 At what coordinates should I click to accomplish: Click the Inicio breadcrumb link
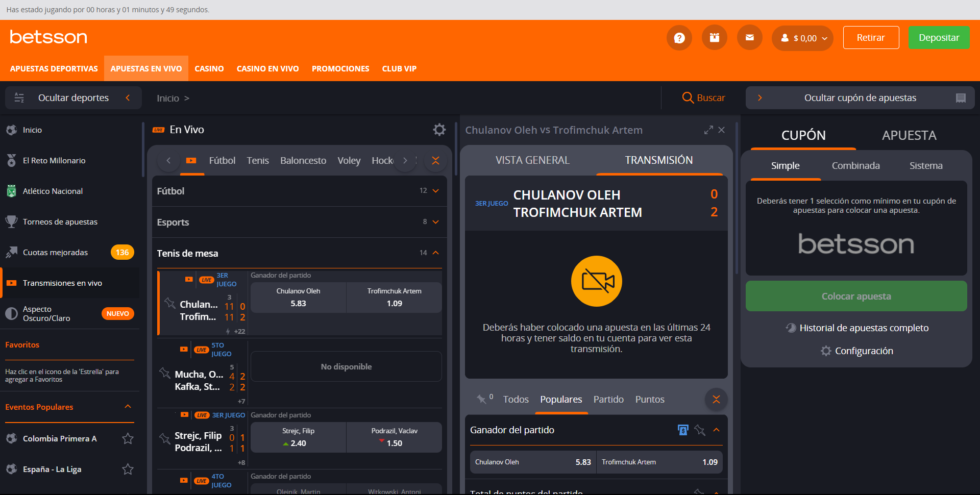168,98
